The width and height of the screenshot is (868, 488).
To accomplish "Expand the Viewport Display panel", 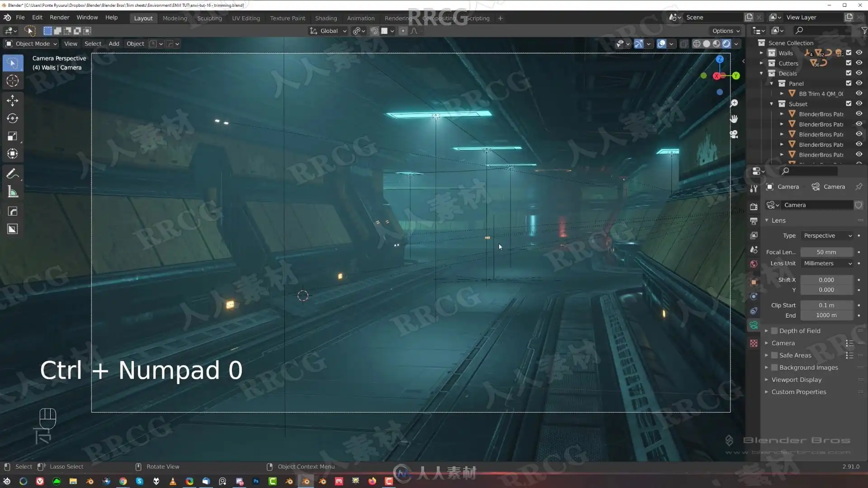I will click(x=796, y=380).
